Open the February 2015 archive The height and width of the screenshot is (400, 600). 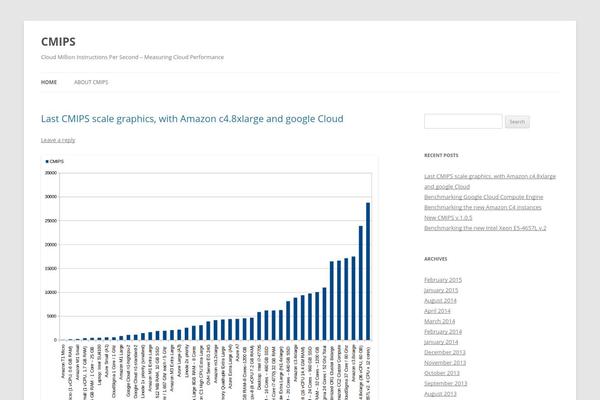tap(443, 280)
